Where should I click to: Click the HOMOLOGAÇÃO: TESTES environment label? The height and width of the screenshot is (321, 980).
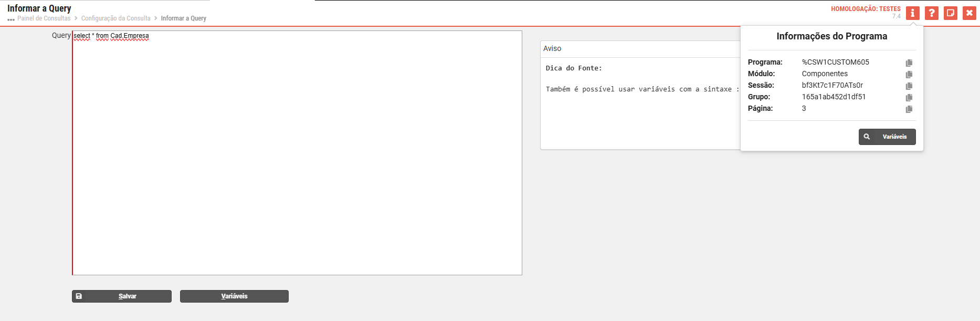pos(866,9)
